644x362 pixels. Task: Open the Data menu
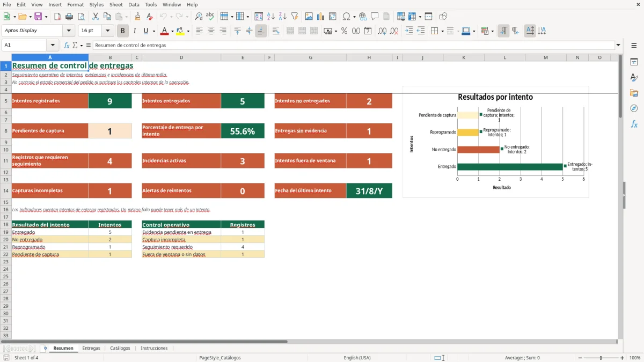134,4
